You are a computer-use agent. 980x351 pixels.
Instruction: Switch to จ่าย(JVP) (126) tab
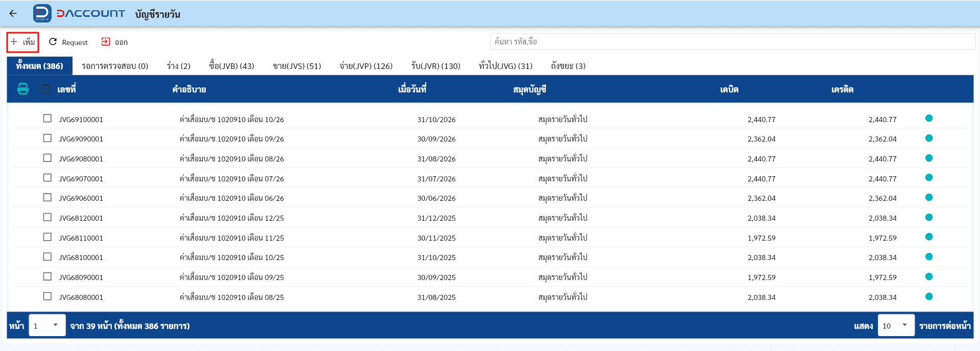[x=366, y=66]
